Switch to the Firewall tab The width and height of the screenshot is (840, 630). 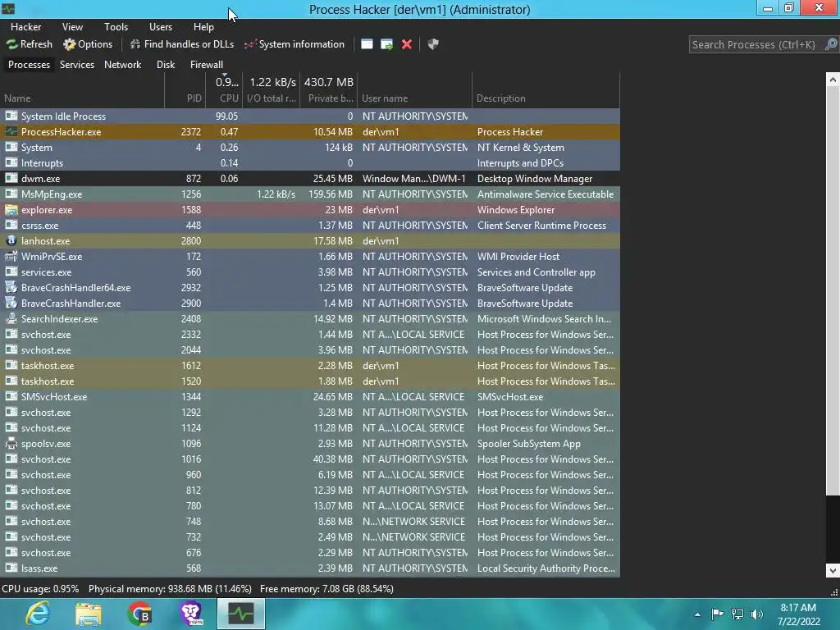point(206,65)
